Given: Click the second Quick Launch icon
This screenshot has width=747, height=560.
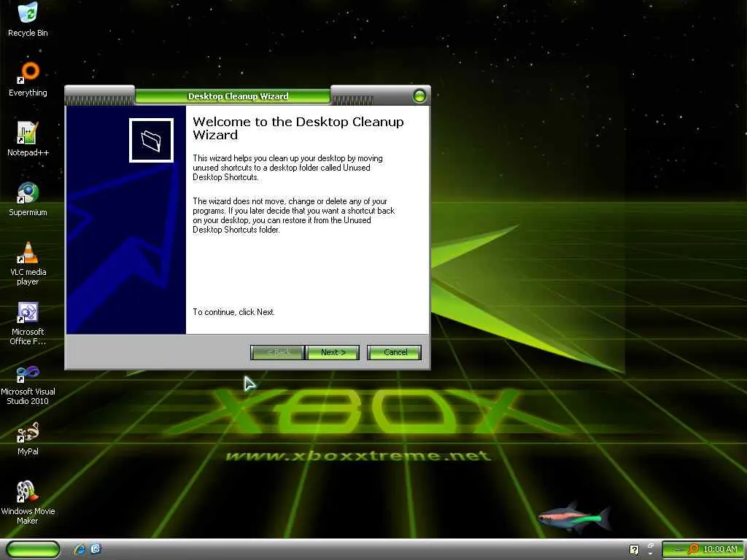Looking at the screenshot, I should (x=96, y=549).
